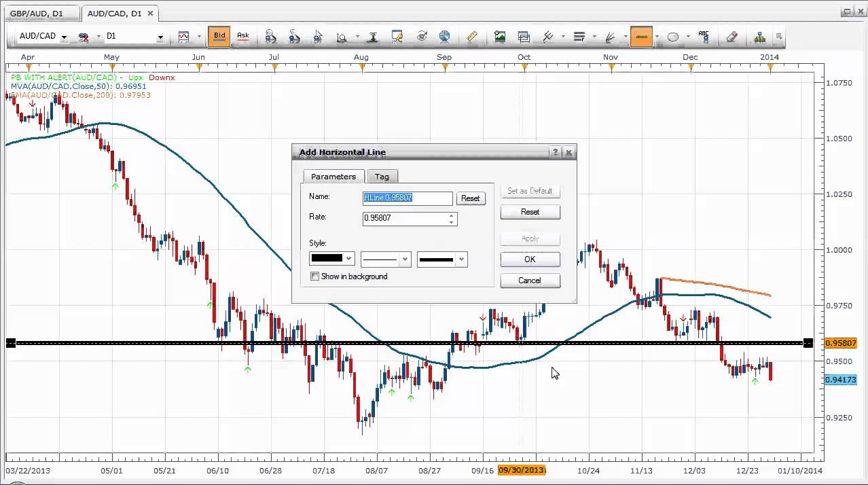Click the zoom in chart icon
868x485 pixels.
coord(270,37)
